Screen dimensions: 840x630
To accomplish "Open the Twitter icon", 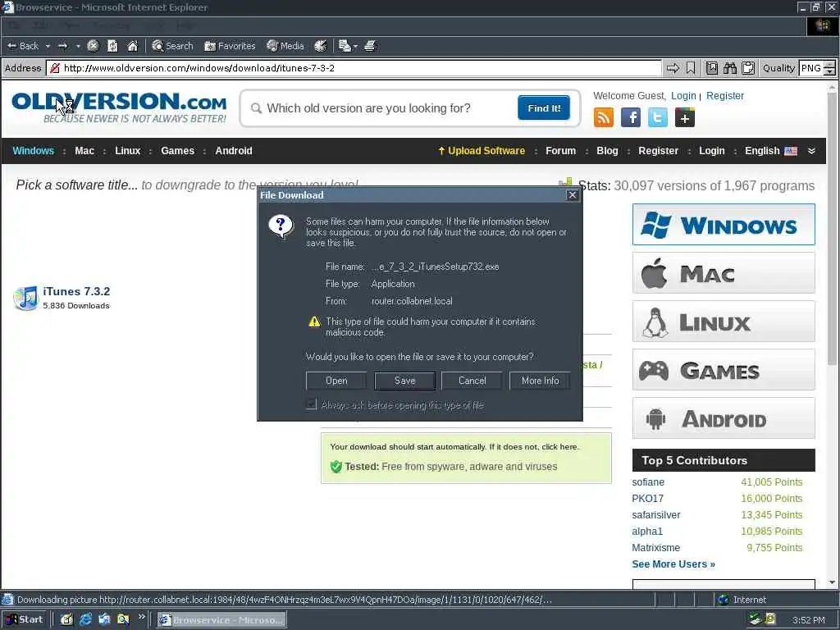I will click(657, 117).
